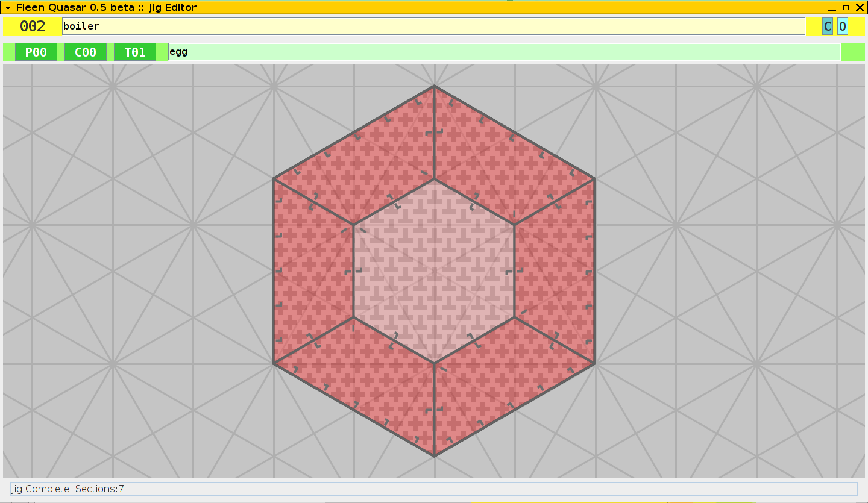The image size is (868, 503).
Task: Focus the 'boiler' jig name field
Action: [433, 27]
